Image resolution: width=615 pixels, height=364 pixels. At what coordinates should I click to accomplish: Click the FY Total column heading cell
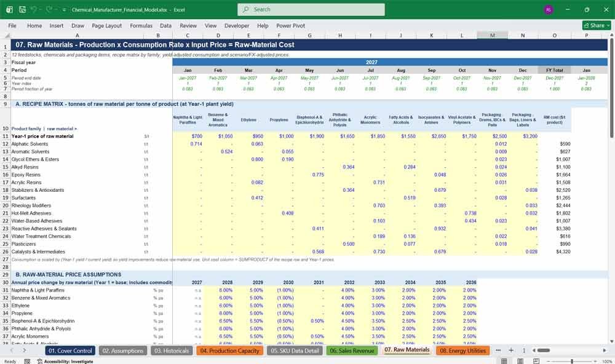click(x=555, y=70)
